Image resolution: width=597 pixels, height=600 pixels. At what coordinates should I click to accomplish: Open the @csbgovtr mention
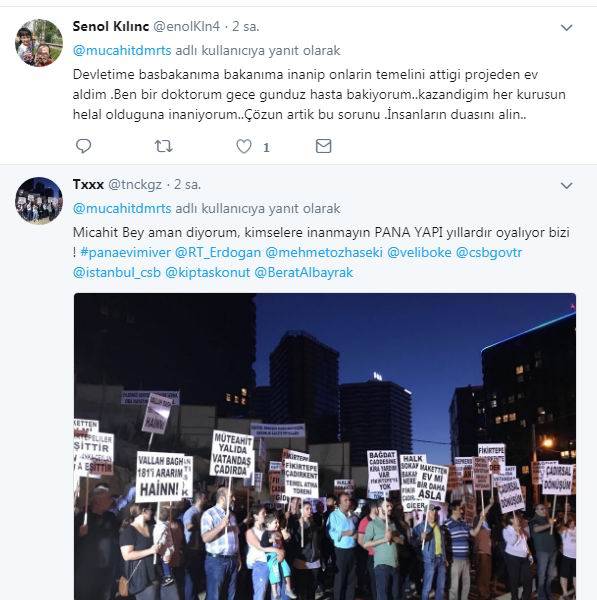pos(489,253)
